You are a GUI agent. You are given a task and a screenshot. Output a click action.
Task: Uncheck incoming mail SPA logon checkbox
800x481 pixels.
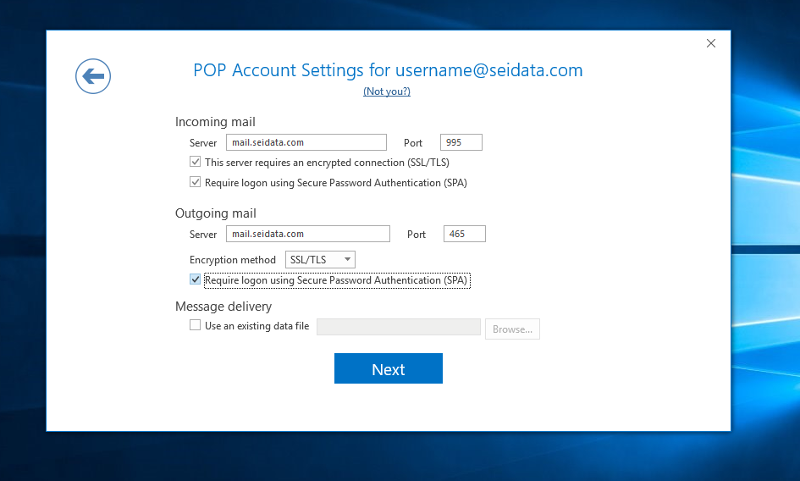(x=195, y=183)
